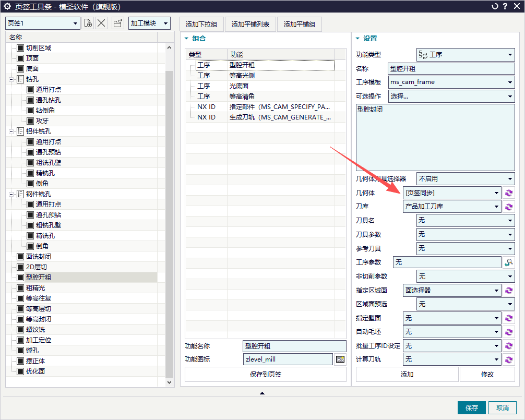Open the 刀库 产品加工刀库 dropdown
The width and height of the screenshot is (525, 420).
(x=452, y=207)
